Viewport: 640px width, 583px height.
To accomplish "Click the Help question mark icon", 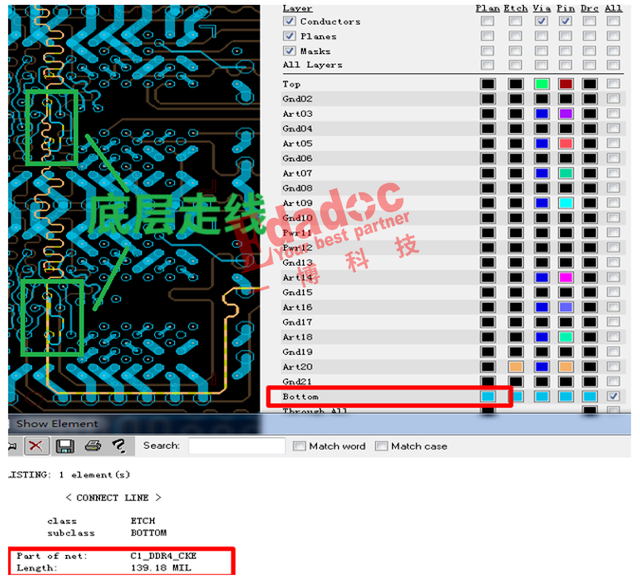I will (117, 445).
